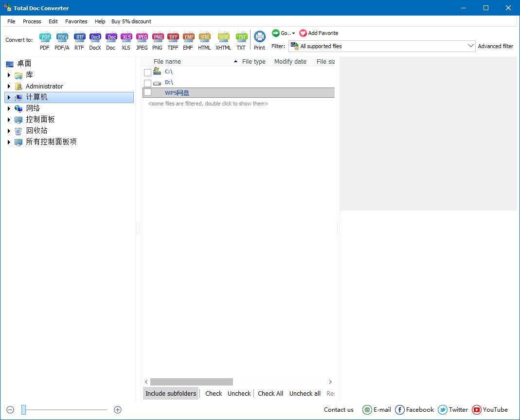The image size is (520, 420).
Task: Click the Uncheck button
Action: click(239, 393)
